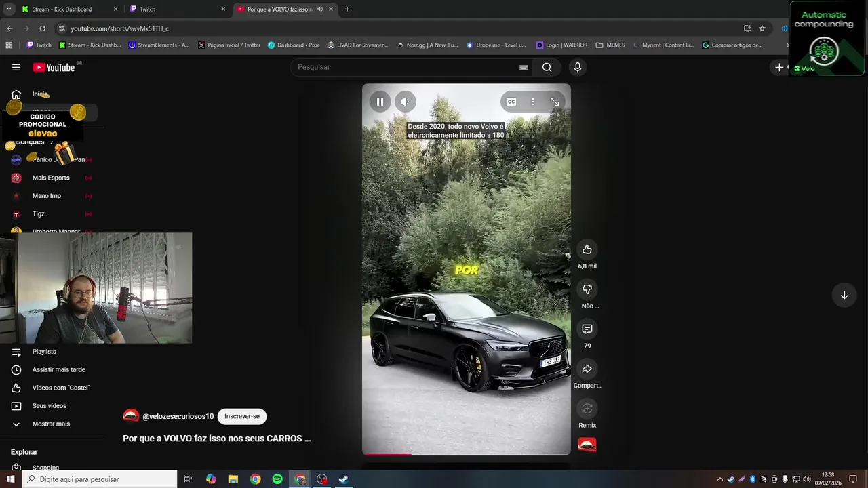
Task: Open the Short's three-dot options menu
Action: [533, 102]
